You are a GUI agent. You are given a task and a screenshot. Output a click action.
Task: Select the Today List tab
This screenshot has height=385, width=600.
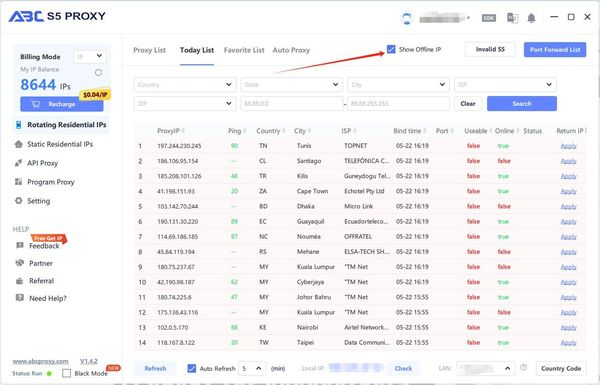pyautogui.click(x=197, y=50)
